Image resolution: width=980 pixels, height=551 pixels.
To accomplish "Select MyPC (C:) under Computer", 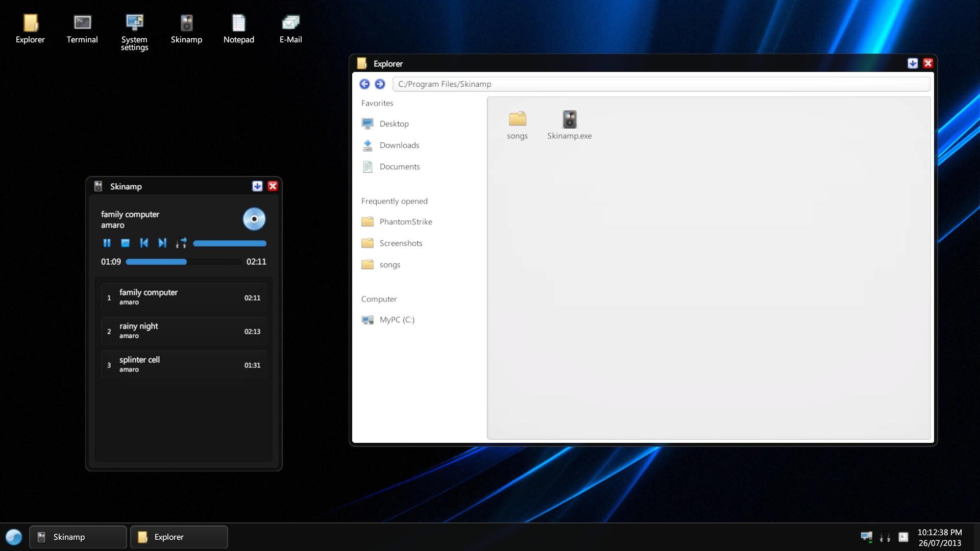I will (397, 320).
